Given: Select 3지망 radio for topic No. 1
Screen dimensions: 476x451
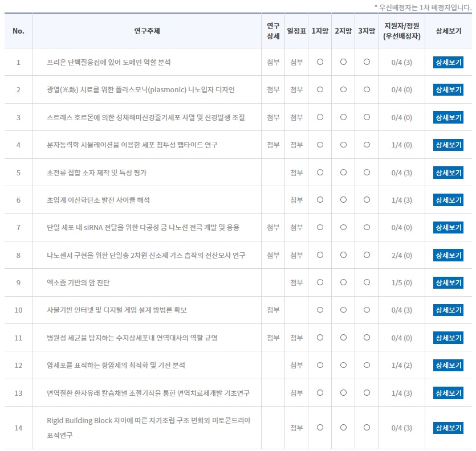Looking at the screenshot, I should click(367, 62).
